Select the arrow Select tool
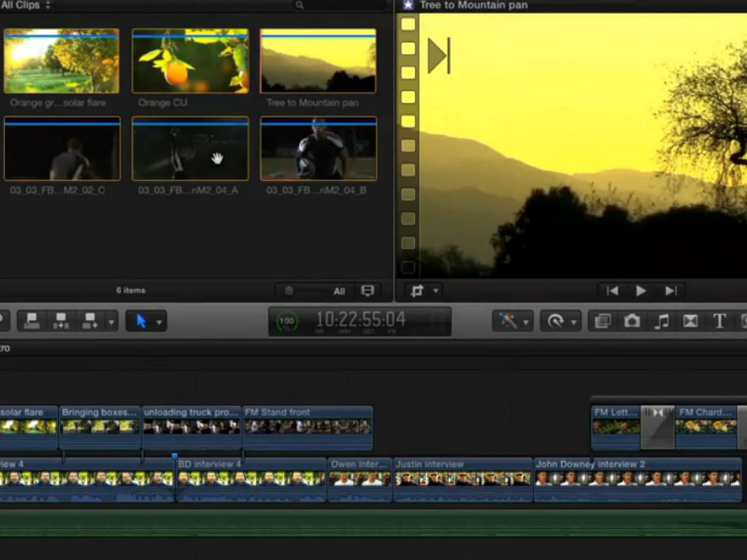The height and width of the screenshot is (560, 747). 141,321
